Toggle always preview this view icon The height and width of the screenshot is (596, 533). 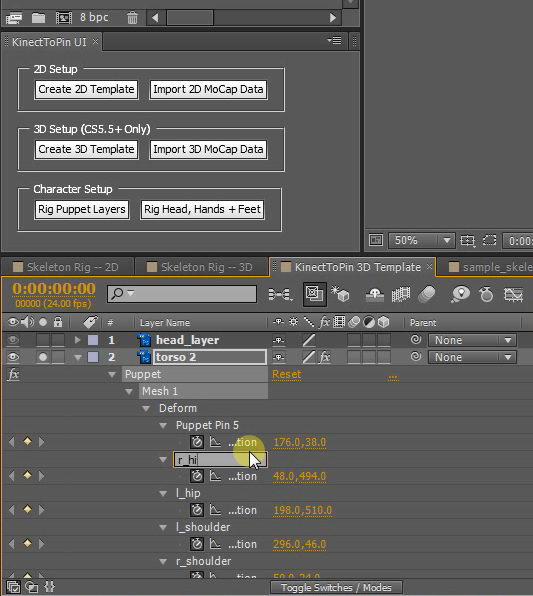coord(376,240)
